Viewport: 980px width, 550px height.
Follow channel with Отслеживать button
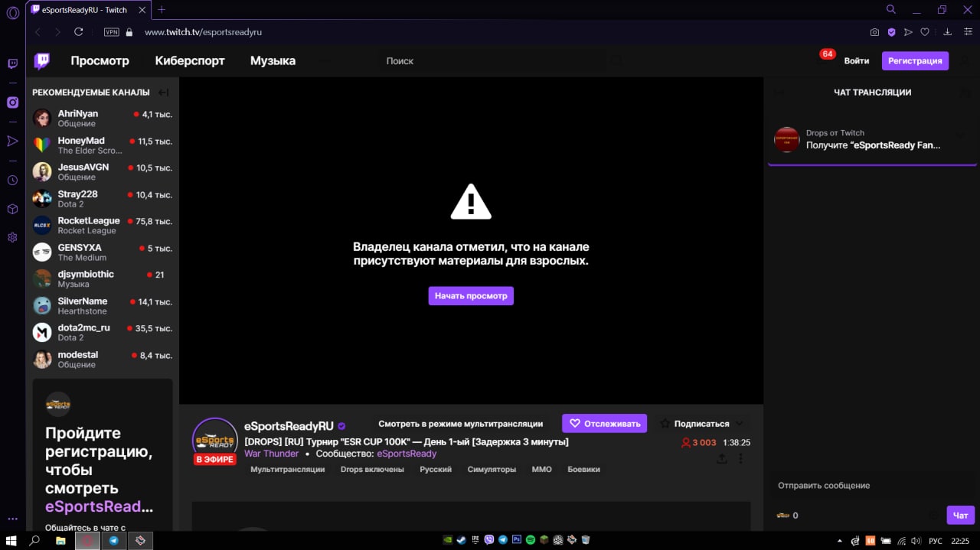[604, 424]
